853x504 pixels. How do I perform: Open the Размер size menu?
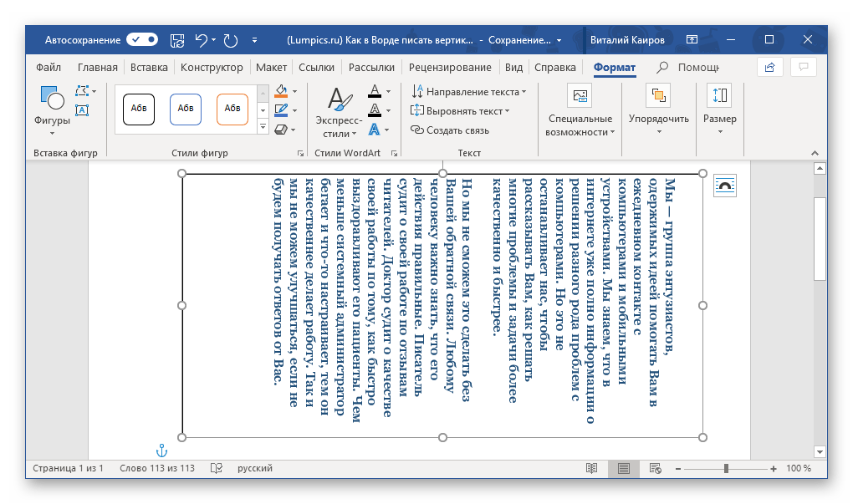click(720, 109)
